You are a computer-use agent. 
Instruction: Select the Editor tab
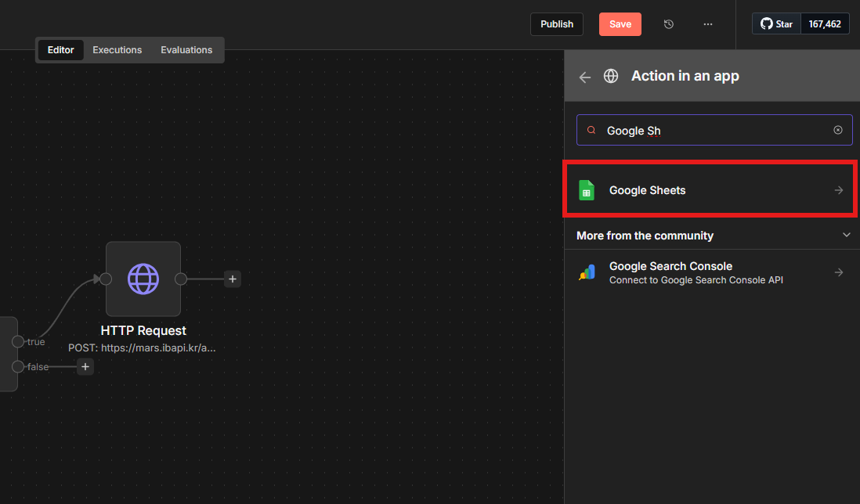[x=61, y=50]
